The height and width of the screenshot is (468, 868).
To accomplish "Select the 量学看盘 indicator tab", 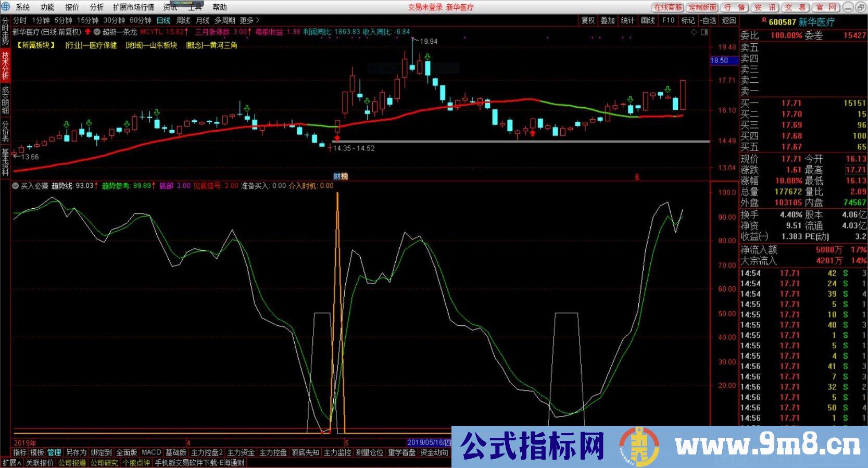I will tap(402, 452).
